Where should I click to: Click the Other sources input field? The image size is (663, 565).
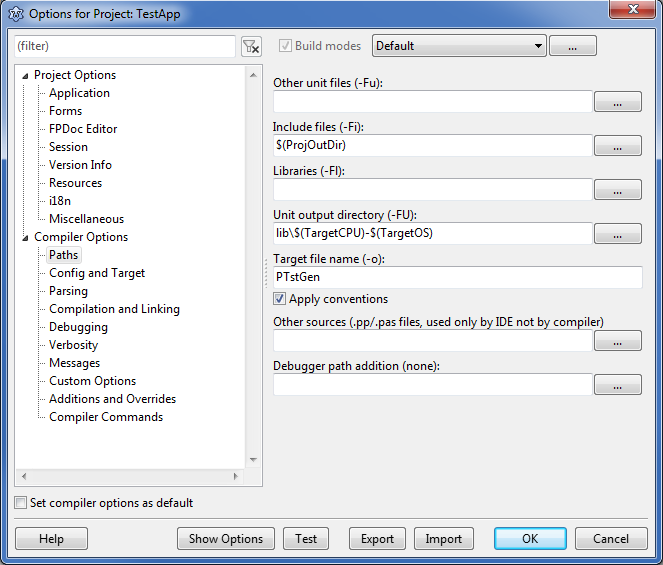click(x=433, y=340)
